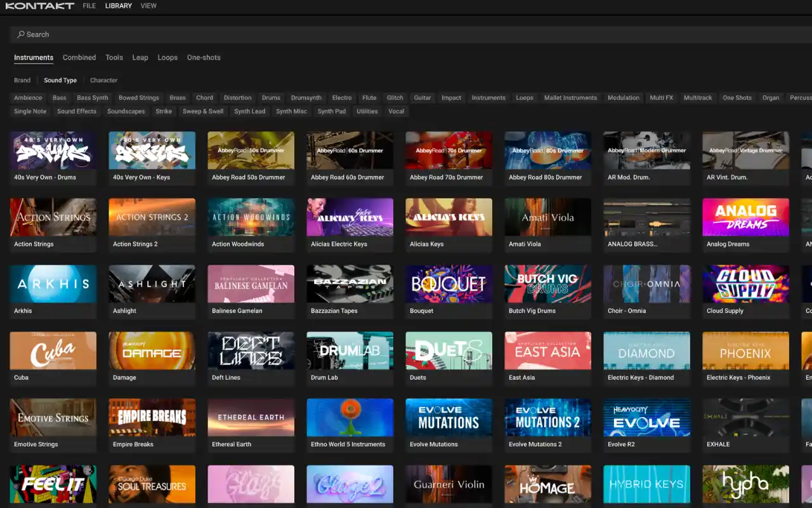Open the Electric Keys - Phoenix library

coord(746,359)
